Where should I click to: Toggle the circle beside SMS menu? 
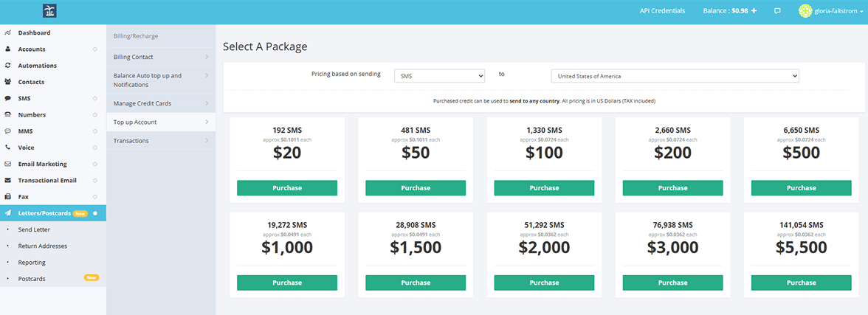[95, 98]
